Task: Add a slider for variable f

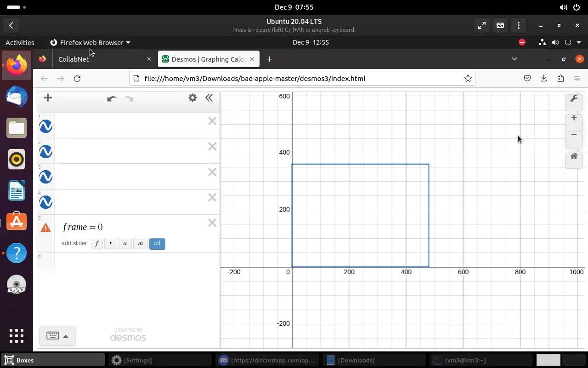Action: tap(96, 243)
